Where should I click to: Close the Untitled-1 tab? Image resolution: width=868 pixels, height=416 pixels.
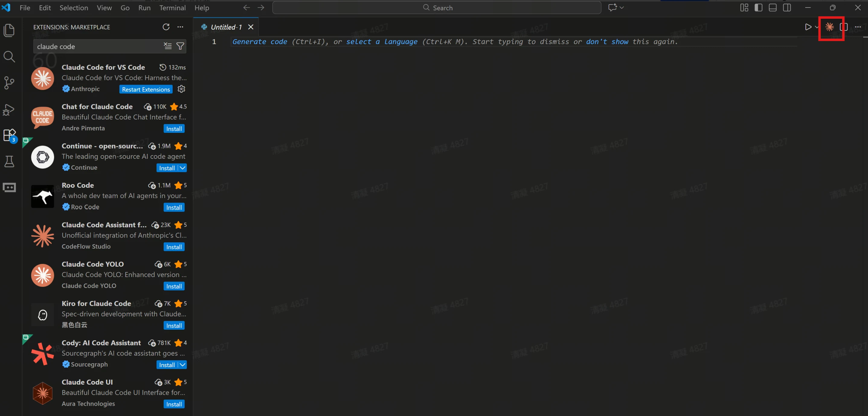click(251, 27)
